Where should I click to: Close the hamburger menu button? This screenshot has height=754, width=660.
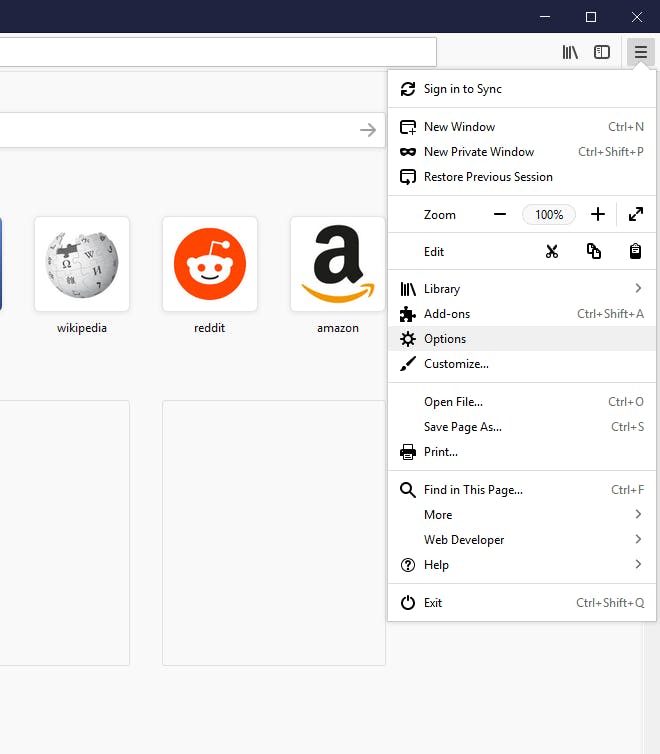pos(640,52)
